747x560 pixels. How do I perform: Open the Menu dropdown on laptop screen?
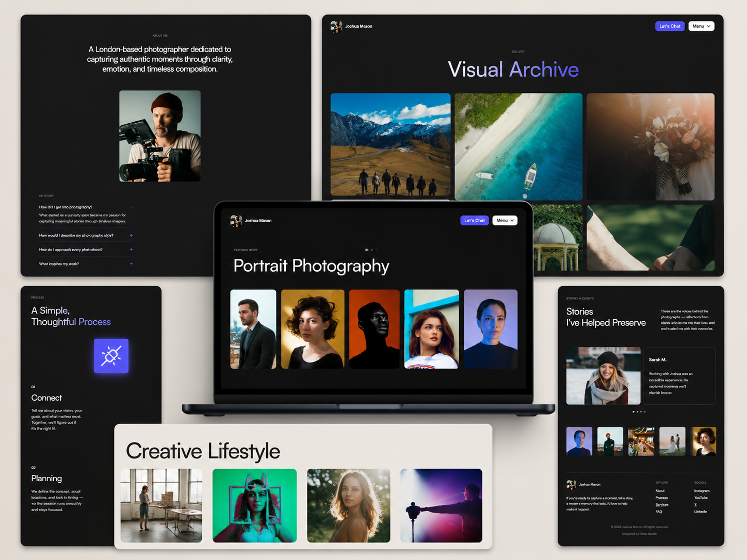tap(505, 221)
